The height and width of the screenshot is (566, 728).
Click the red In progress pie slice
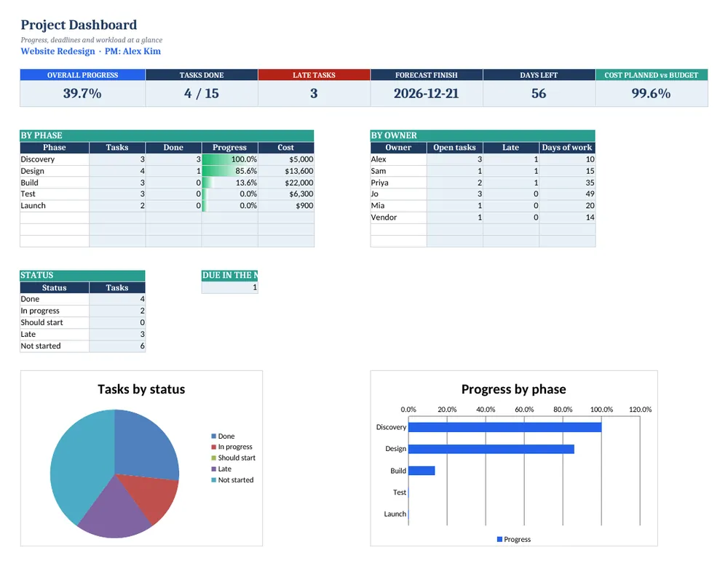[x=153, y=495]
